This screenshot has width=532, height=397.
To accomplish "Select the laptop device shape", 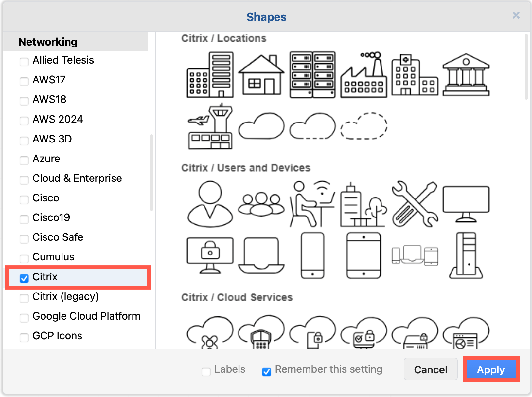I will pyautogui.click(x=261, y=255).
